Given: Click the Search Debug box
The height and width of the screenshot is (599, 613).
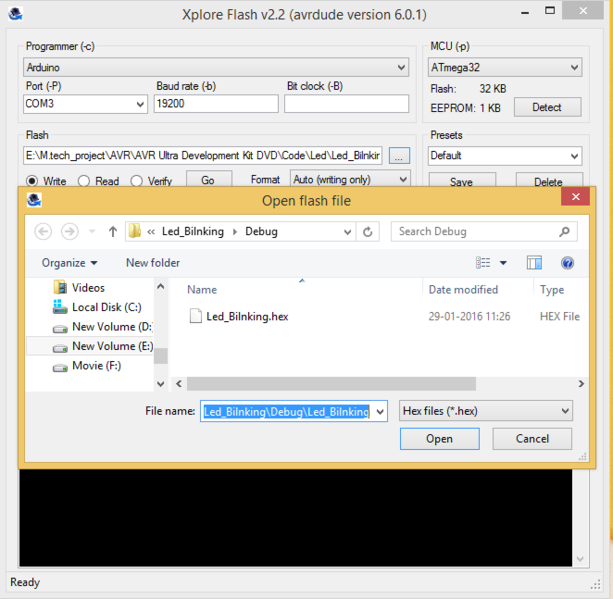Looking at the screenshot, I should [x=484, y=231].
